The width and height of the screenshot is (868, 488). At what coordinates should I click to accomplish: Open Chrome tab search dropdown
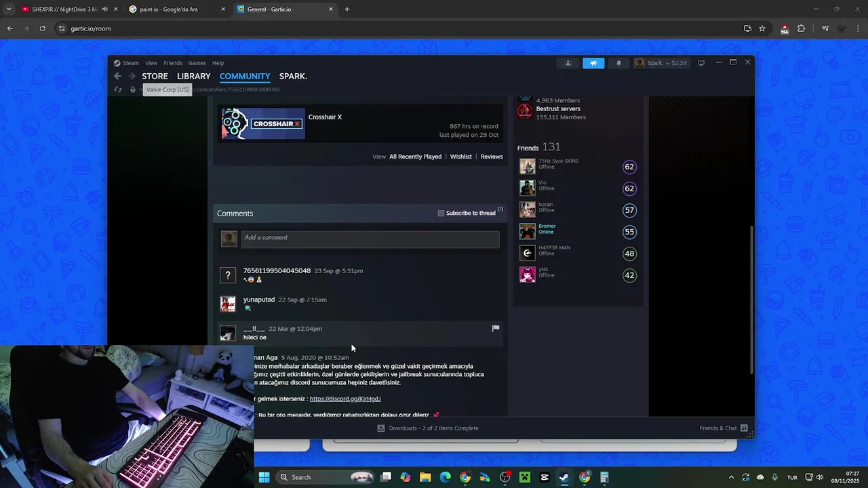point(9,9)
